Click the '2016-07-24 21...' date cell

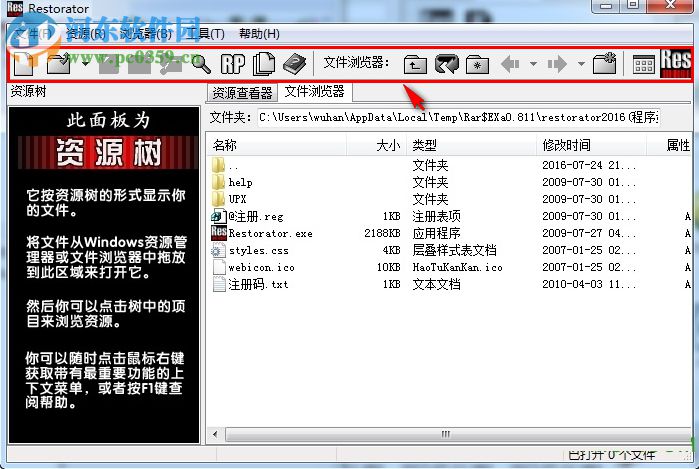coord(589,165)
